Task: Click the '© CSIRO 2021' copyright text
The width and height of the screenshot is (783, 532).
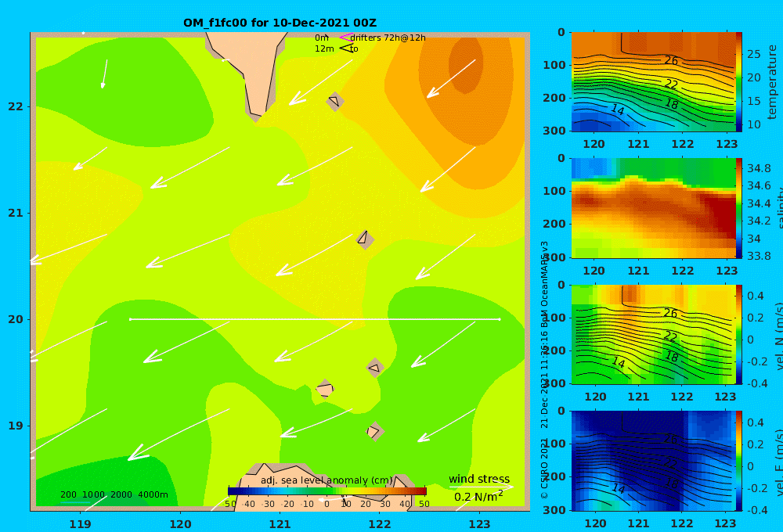Action: [545, 468]
